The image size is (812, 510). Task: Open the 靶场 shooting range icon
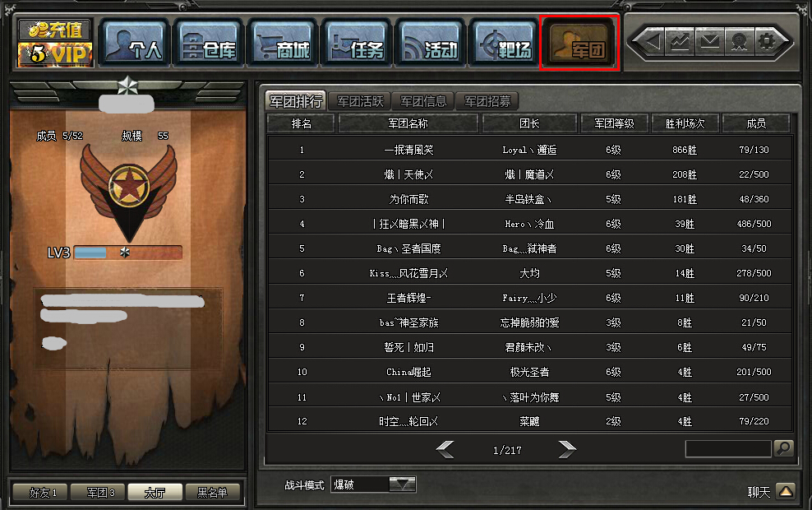click(505, 44)
